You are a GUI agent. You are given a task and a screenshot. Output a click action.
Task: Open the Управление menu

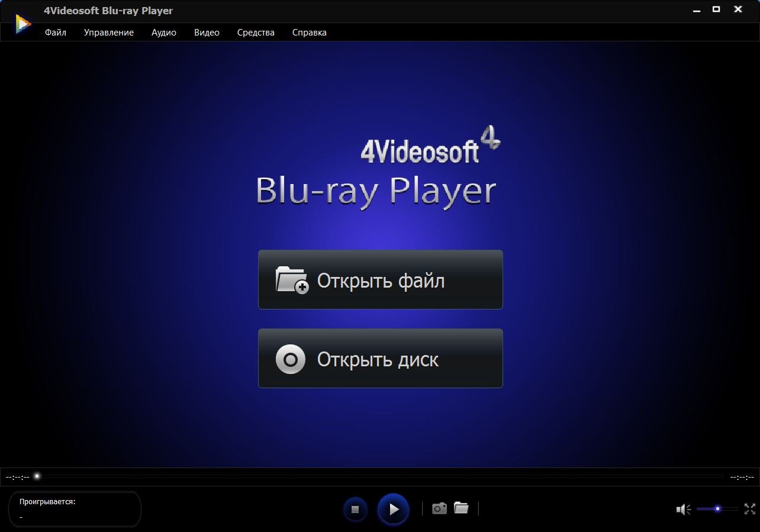click(109, 33)
